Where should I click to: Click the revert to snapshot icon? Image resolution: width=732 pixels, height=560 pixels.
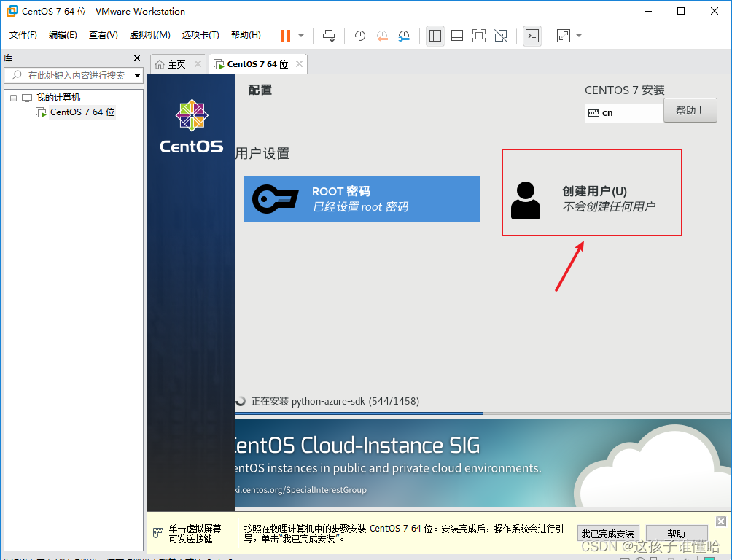coord(382,36)
